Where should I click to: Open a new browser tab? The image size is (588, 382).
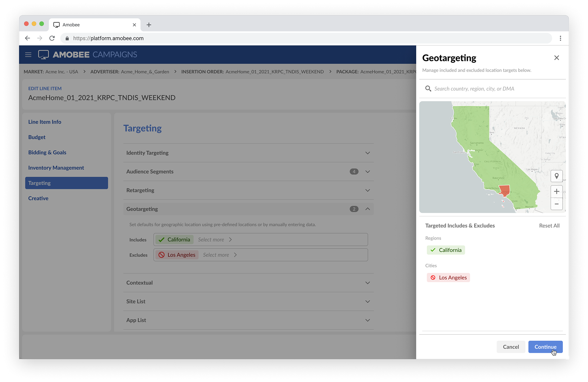pos(149,25)
